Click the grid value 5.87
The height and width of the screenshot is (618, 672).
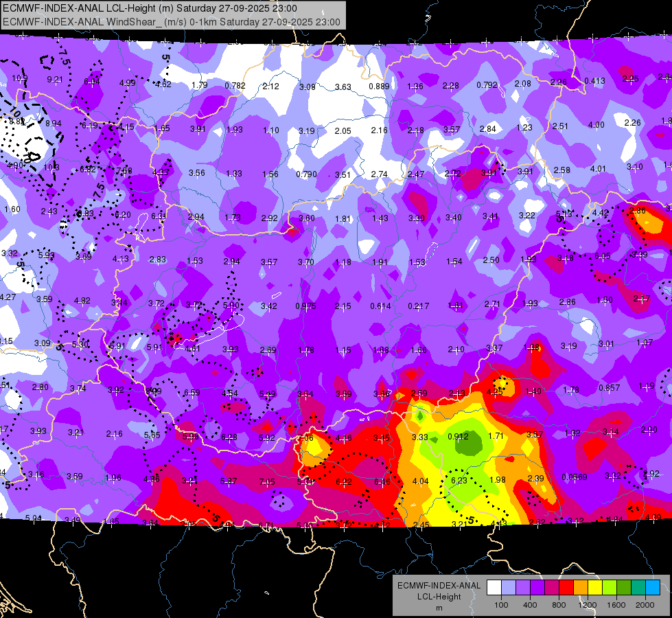[x=229, y=481]
